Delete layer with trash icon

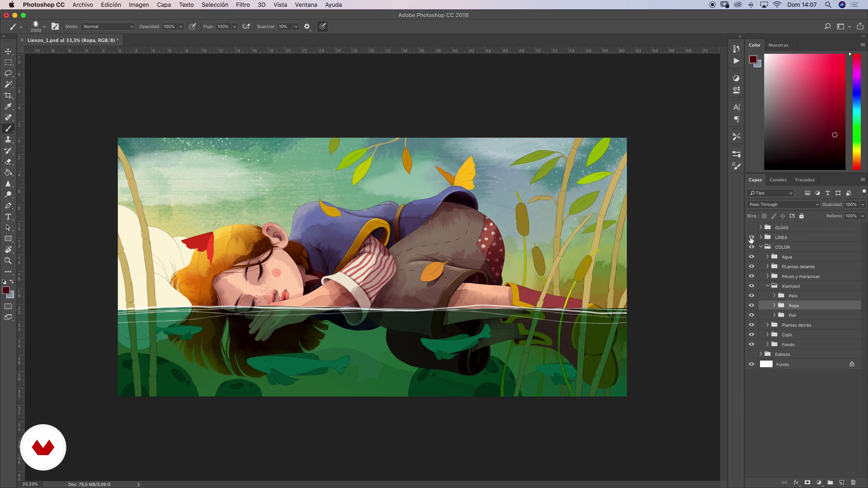point(853,482)
